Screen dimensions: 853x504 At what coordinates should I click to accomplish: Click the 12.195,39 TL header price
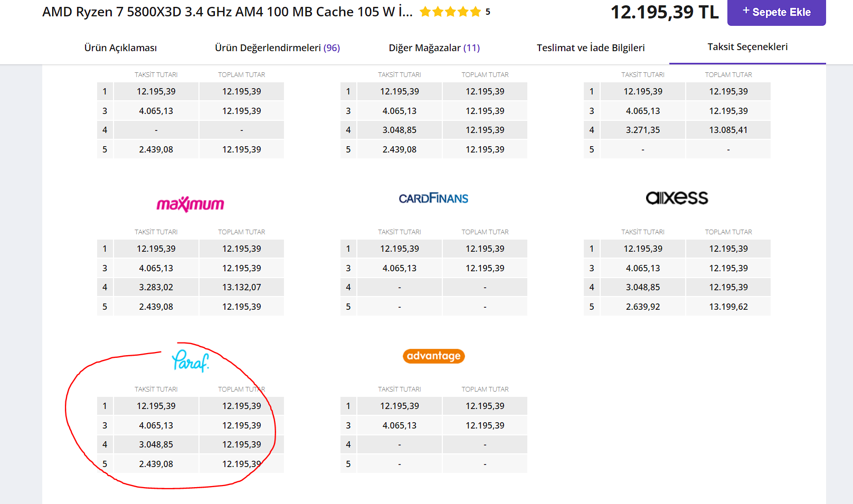tap(664, 12)
